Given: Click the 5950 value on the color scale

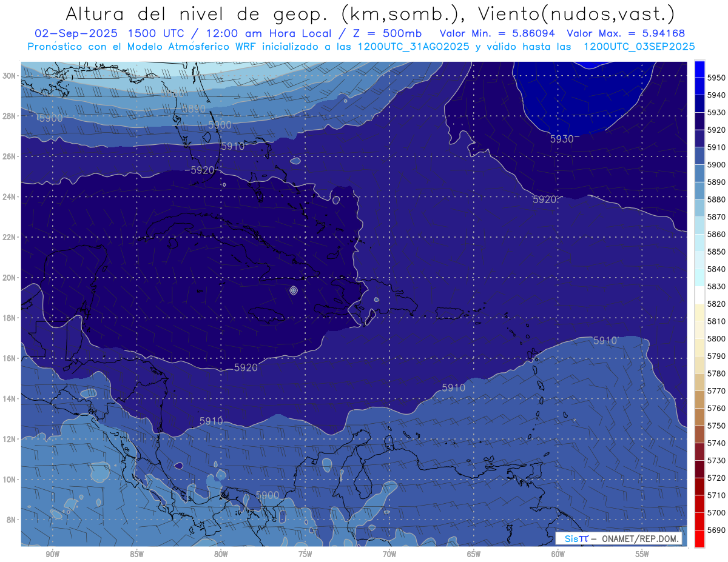Looking at the screenshot, I should click(716, 78).
